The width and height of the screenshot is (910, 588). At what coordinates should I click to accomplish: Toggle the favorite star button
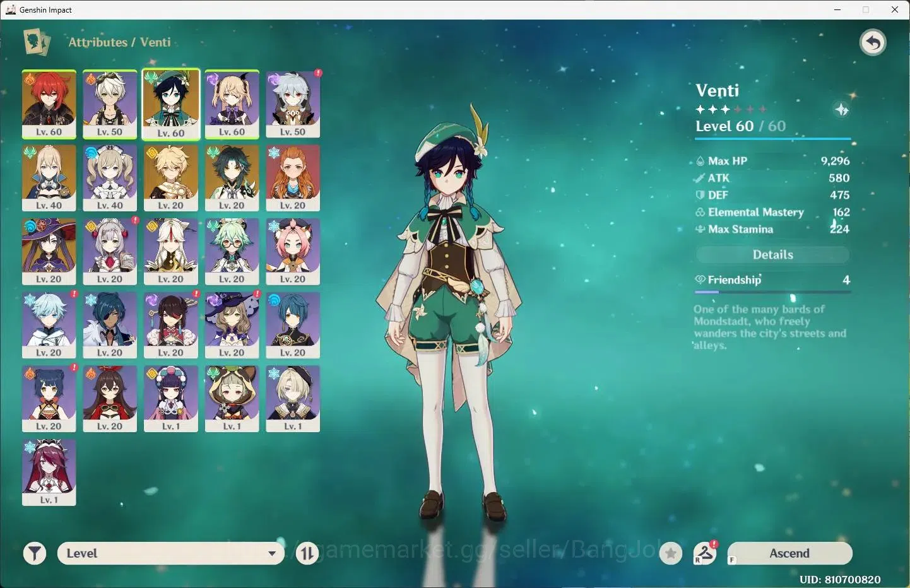coord(671,553)
